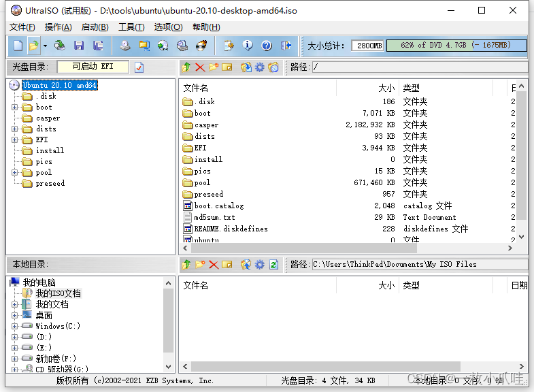534x392 pixels.
Task: Click the 日期 column header in the local list
Action: coord(518,285)
